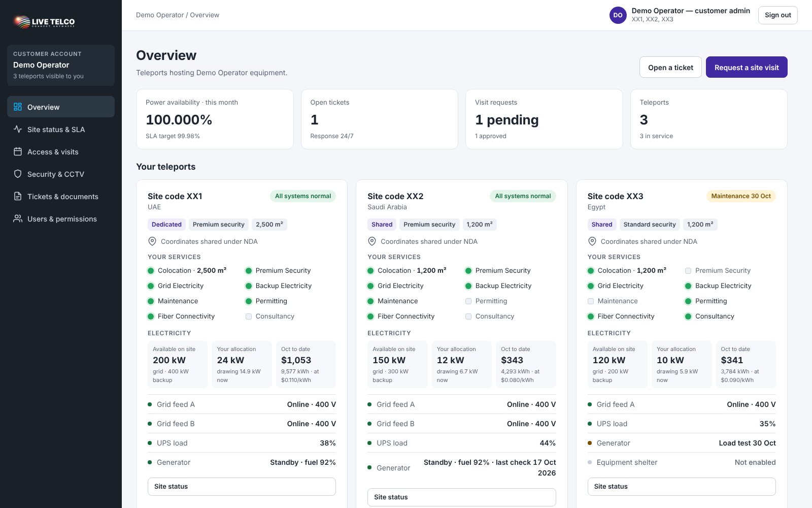The height and width of the screenshot is (508, 812).
Task: Click the Load test 30 Oct generator value
Action: (x=747, y=443)
